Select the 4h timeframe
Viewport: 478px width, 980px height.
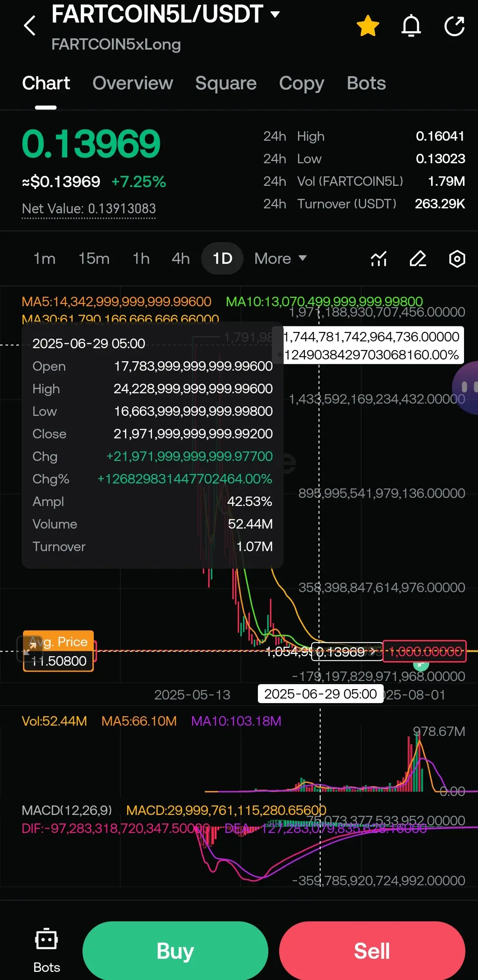point(180,258)
